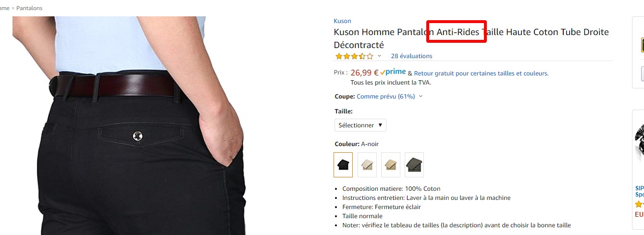Screen dimensions: 644x235
Task: Choose the beige trousers color swatch
Action: point(367,165)
